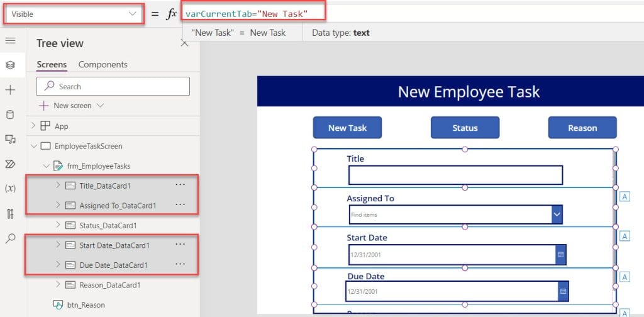Open the Media icon in left rail
644x317 pixels.
click(x=10, y=140)
